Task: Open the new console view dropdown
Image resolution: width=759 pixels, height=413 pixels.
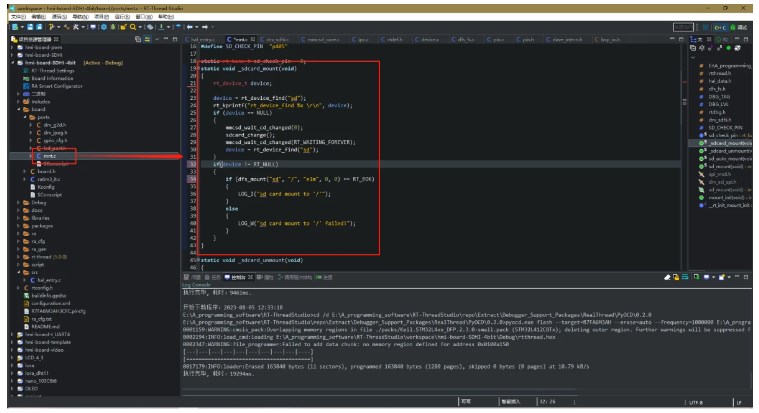Action: [x=729, y=277]
